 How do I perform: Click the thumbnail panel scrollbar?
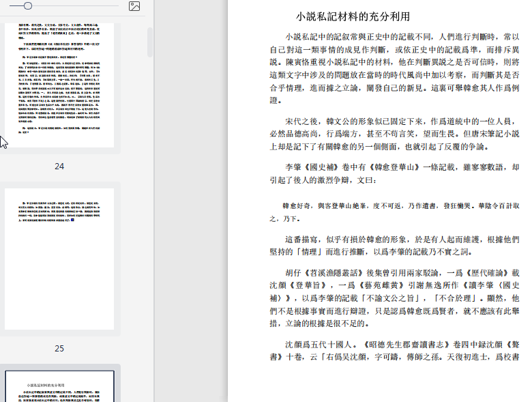tap(149, 42)
